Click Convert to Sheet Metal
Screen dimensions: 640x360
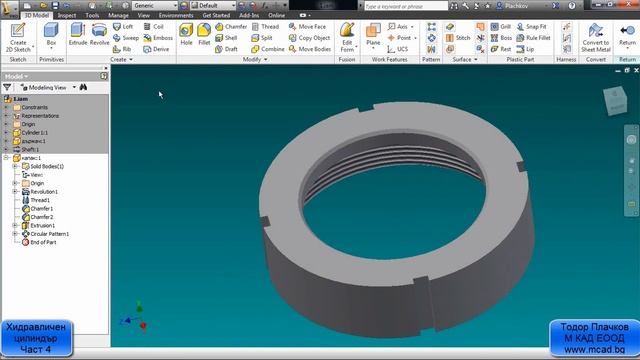coord(596,37)
